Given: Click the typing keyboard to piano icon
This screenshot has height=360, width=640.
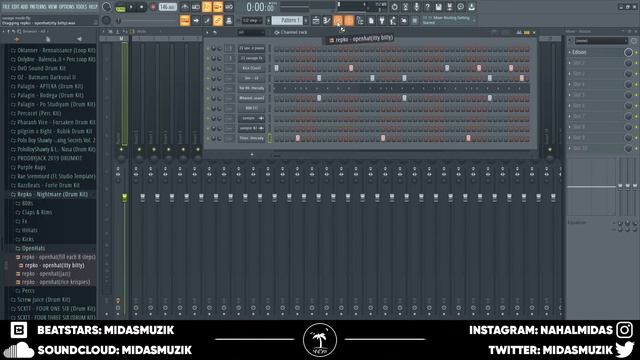Looking at the screenshot, I should tap(185, 20).
